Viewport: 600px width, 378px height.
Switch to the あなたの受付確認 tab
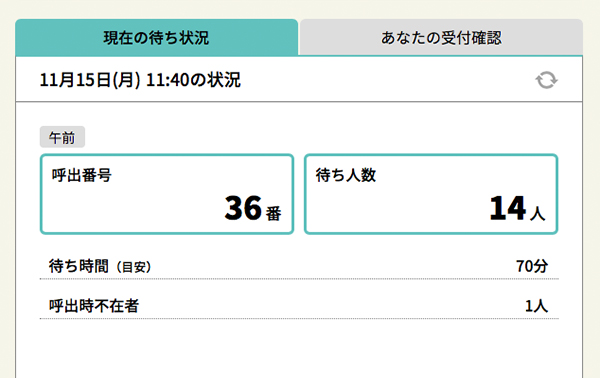(441, 37)
